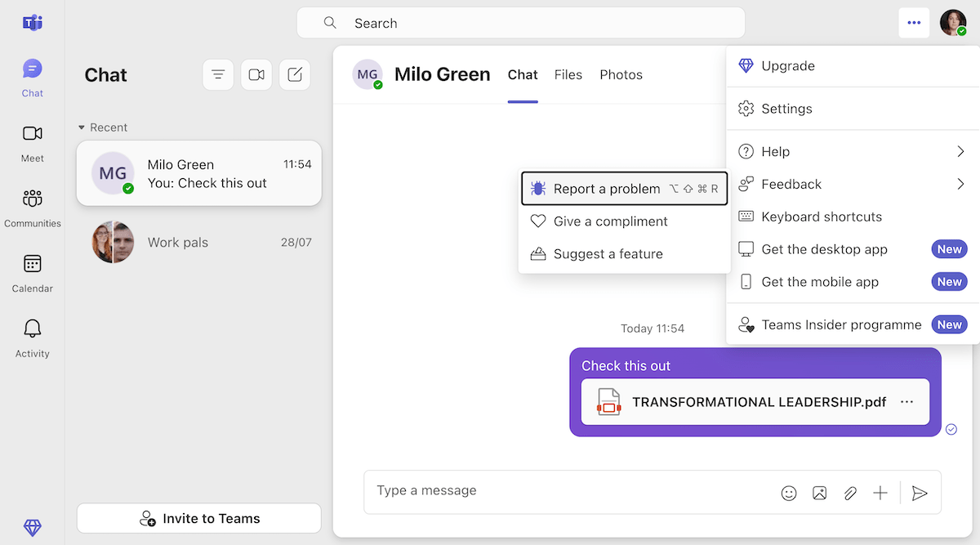This screenshot has width=980, height=545.
Task: Click the Search box
Action: [x=521, y=23]
